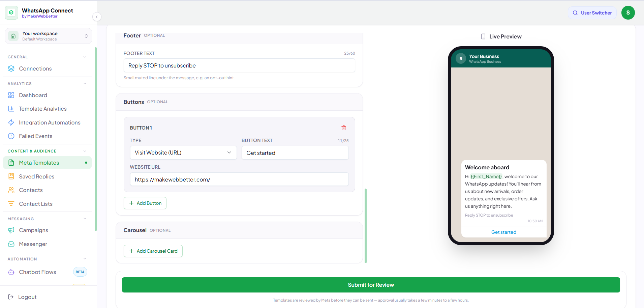The width and height of the screenshot is (644, 308).
Task: Click the Logout arrow icon
Action: 11,297
